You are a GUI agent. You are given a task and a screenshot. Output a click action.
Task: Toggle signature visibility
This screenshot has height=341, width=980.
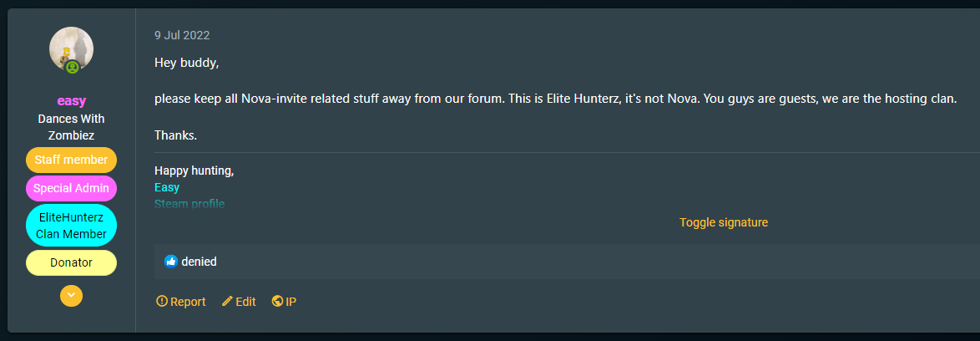(x=723, y=222)
